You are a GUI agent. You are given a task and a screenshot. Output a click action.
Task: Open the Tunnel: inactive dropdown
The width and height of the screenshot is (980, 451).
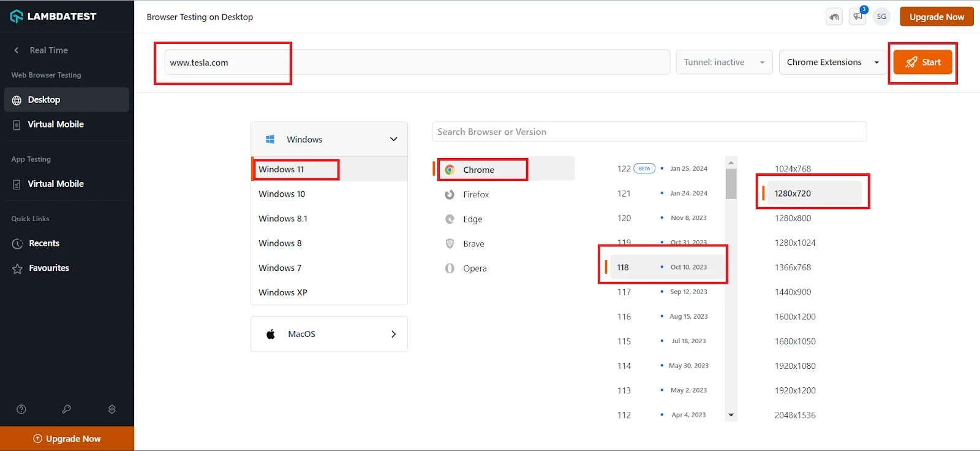(725, 63)
